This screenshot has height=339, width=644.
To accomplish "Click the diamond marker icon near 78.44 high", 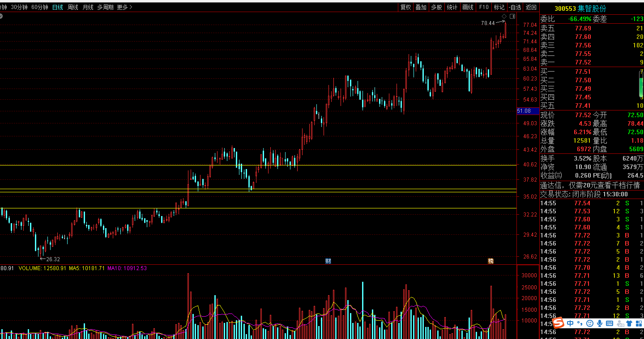I will coord(503,17).
